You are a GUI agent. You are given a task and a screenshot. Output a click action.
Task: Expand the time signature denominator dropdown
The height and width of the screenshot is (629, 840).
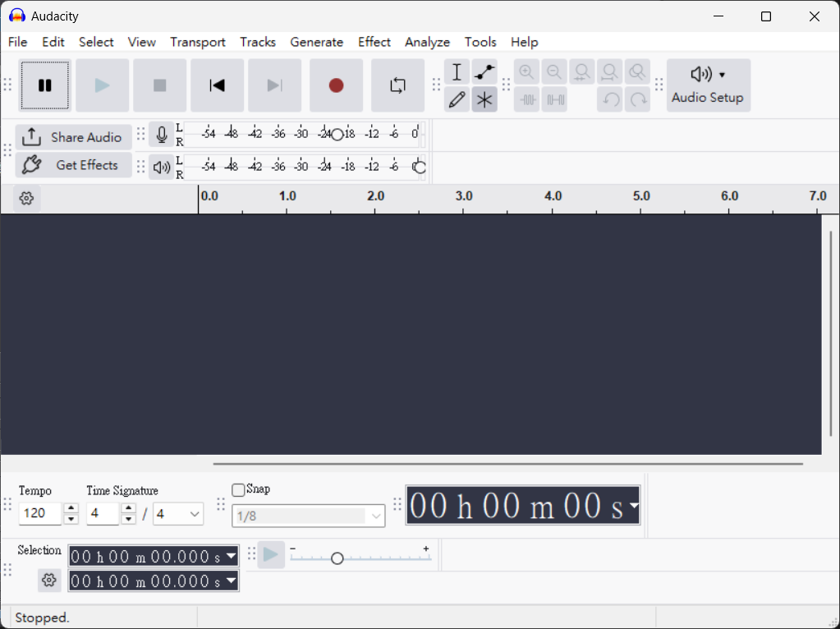point(195,514)
